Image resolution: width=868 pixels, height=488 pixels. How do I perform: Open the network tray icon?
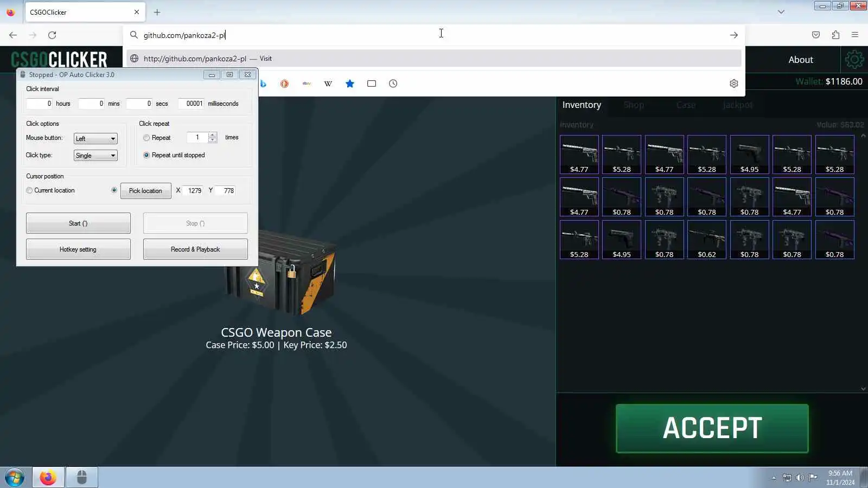point(787,478)
